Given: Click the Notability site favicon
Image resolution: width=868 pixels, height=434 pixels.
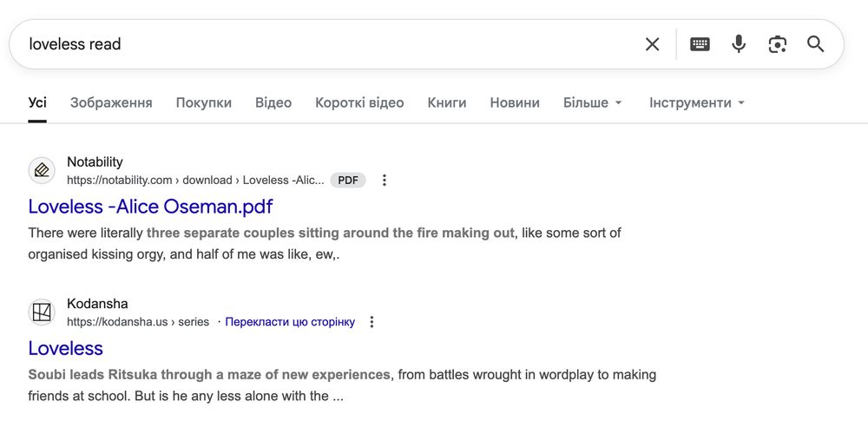Looking at the screenshot, I should point(42,170).
